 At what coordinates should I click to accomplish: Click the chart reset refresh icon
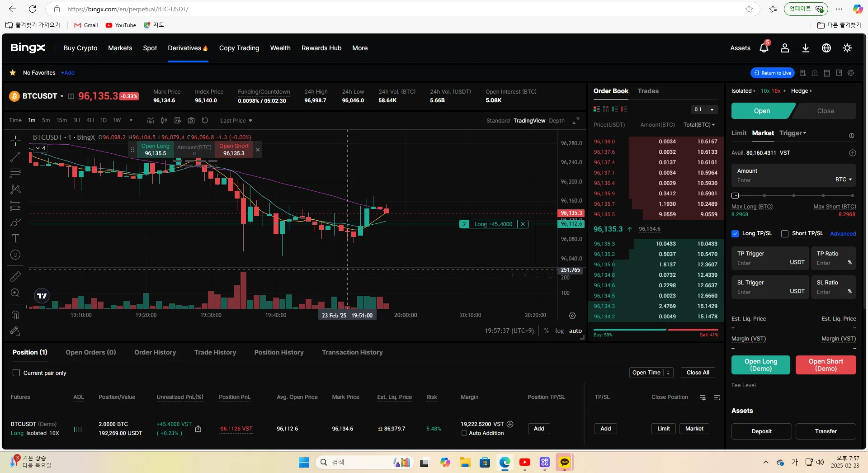coord(205,120)
